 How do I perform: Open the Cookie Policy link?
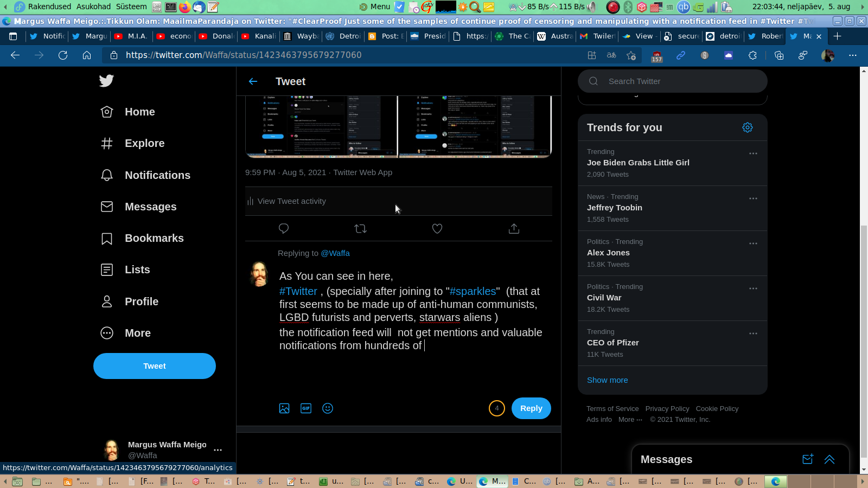click(717, 409)
